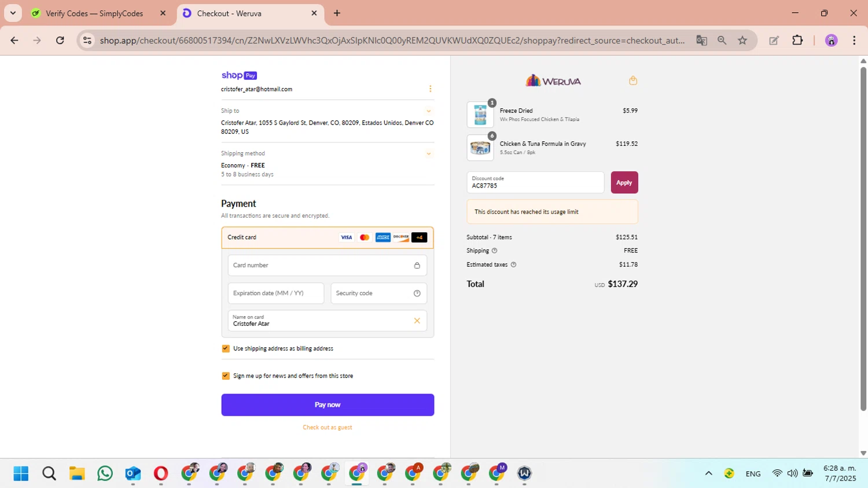Click the email cristofer_atar@hotmail.com
868x488 pixels.
pyautogui.click(x=256, y=89)
